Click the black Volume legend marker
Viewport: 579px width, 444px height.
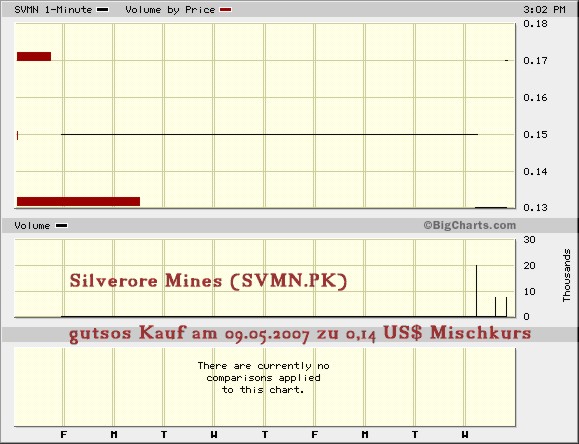(x=61, y=226)
